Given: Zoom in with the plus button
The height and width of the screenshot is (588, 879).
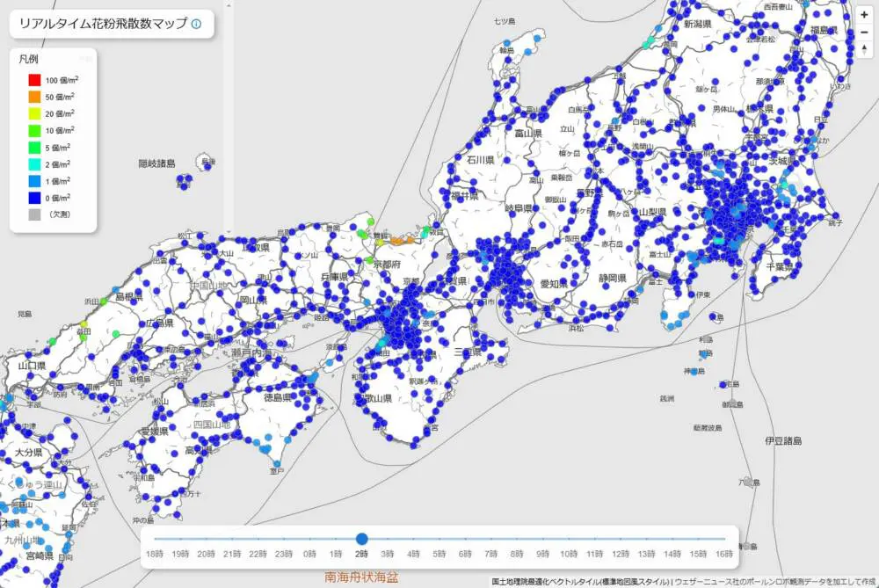Looking at the screenshot, I should [x=864, y=15].
